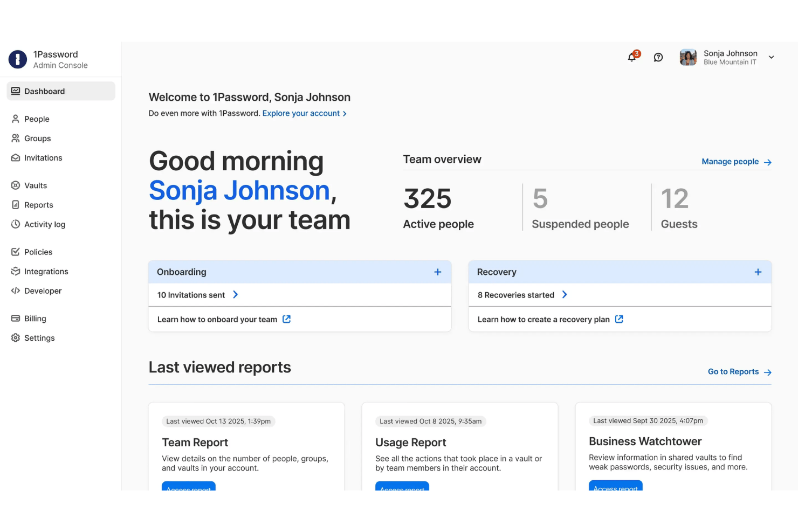
Task: Expand the 8 Recoveries started chevron
Action: (565, 294)
